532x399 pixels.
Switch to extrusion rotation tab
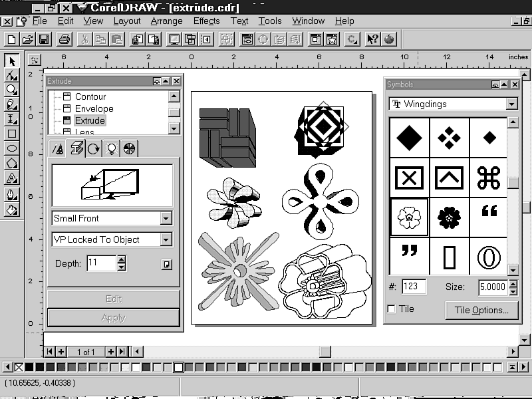click(94, 149)
